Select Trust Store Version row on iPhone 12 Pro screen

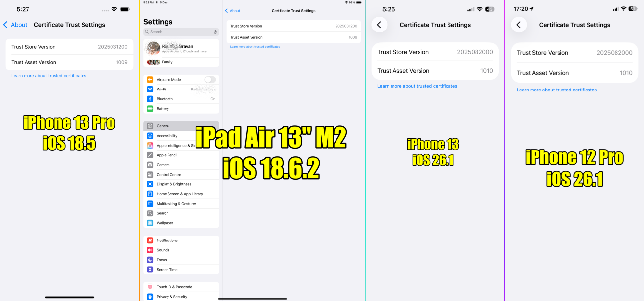[x=575, y=53]
